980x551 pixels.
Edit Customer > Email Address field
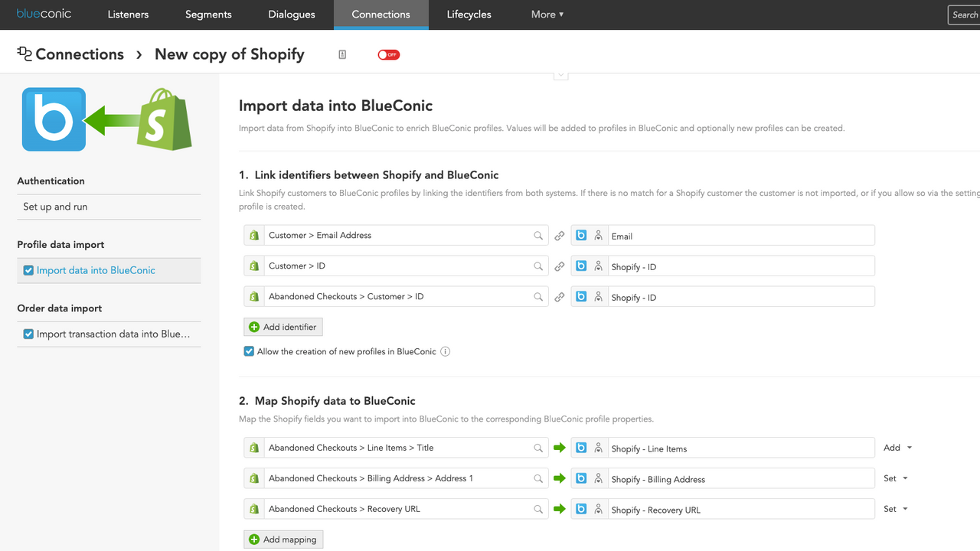tap(407, 235)
